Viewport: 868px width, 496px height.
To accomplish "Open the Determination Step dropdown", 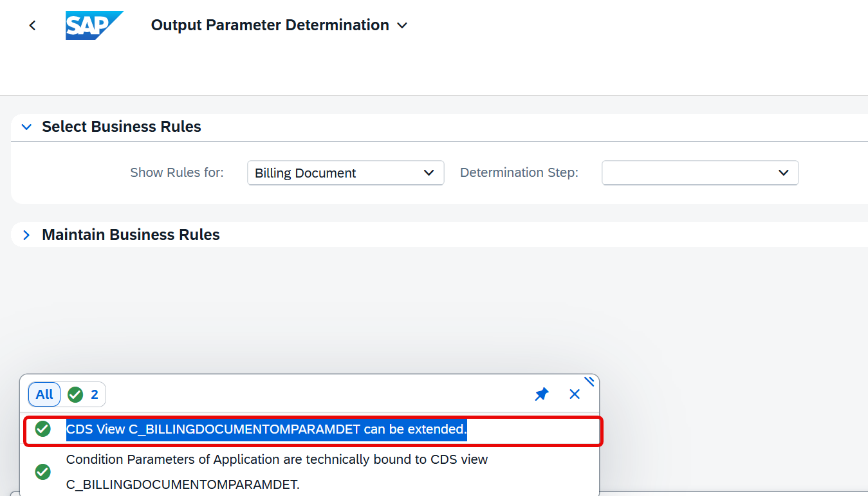I will pos(783,172).
